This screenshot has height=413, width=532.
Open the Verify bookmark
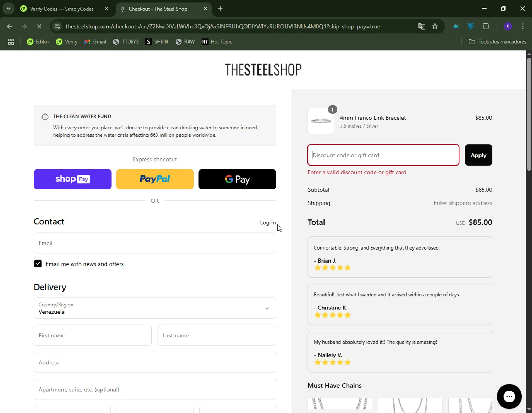tap(67, 42)
